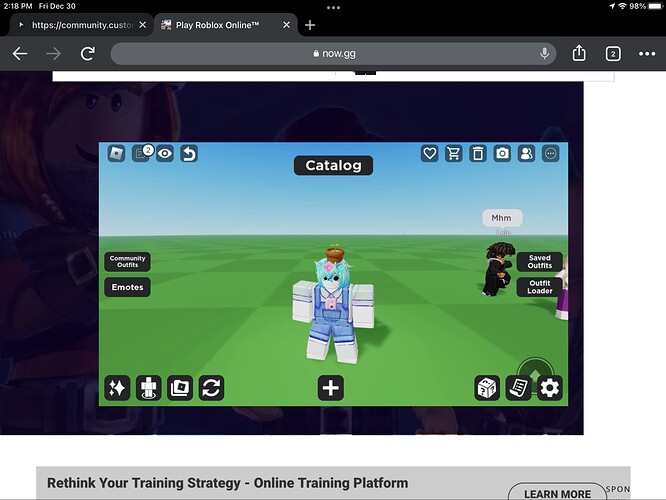Toggle the eye visibility icon
Screen dimensions: 666x500
(x=164, y=153)
